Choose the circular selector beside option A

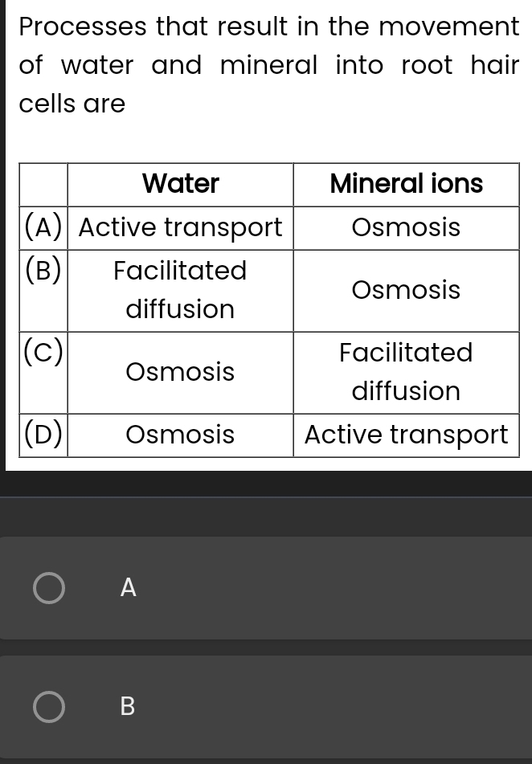point(48,588)
